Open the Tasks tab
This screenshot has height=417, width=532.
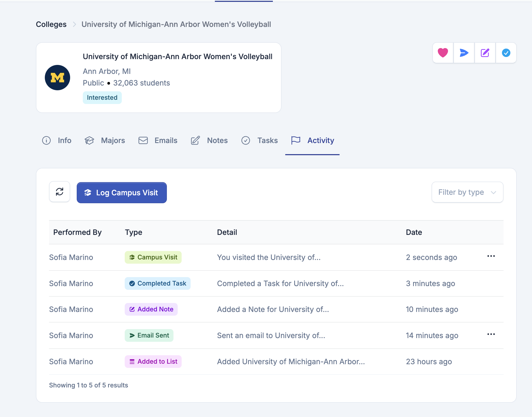260,140
